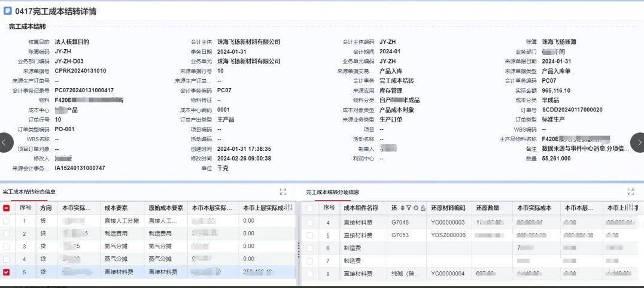The image size is (644, 288).
Task: Click the 完工成本结转 section header
Action: (x=27, y=26)
